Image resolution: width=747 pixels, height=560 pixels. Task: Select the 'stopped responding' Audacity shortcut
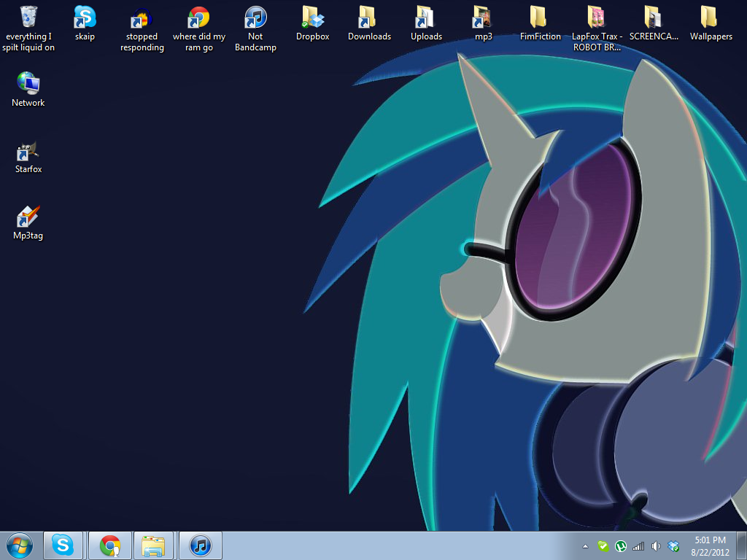(x=142, y=18)
